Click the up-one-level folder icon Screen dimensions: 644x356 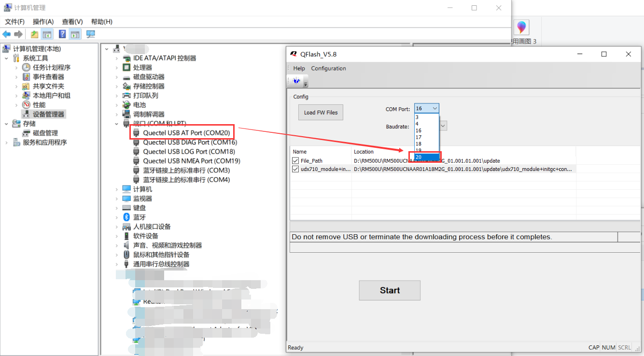pyautogui.click(x=34, y=34)
